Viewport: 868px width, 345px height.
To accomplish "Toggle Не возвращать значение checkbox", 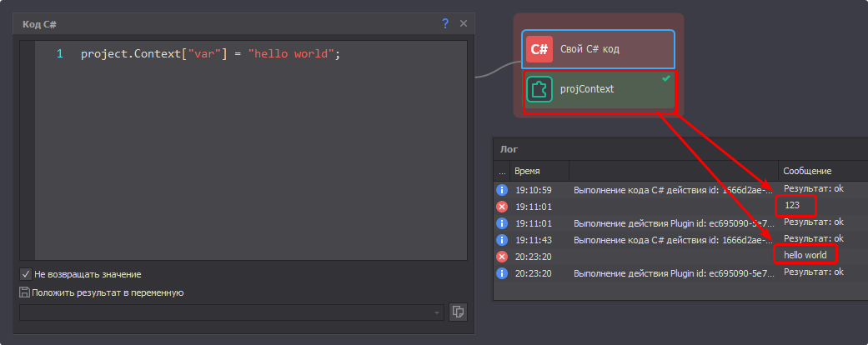I will [x=26, y=273].
